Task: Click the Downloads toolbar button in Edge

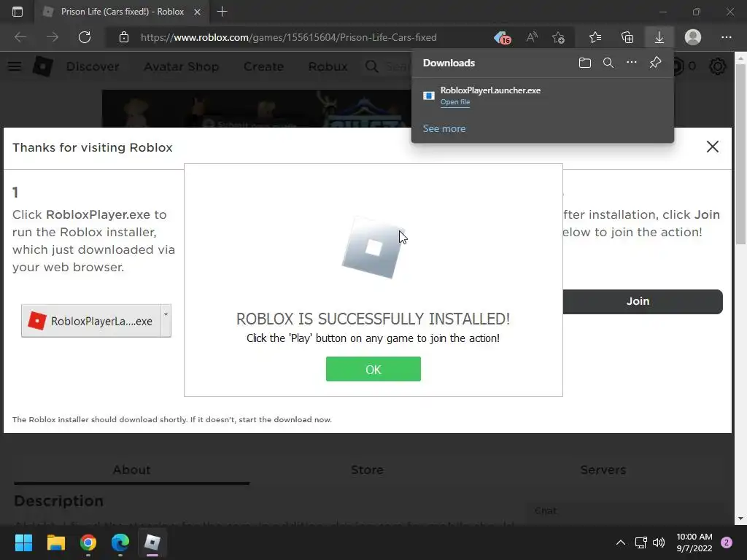Action: pyautogui.click(x=659, y=37)
